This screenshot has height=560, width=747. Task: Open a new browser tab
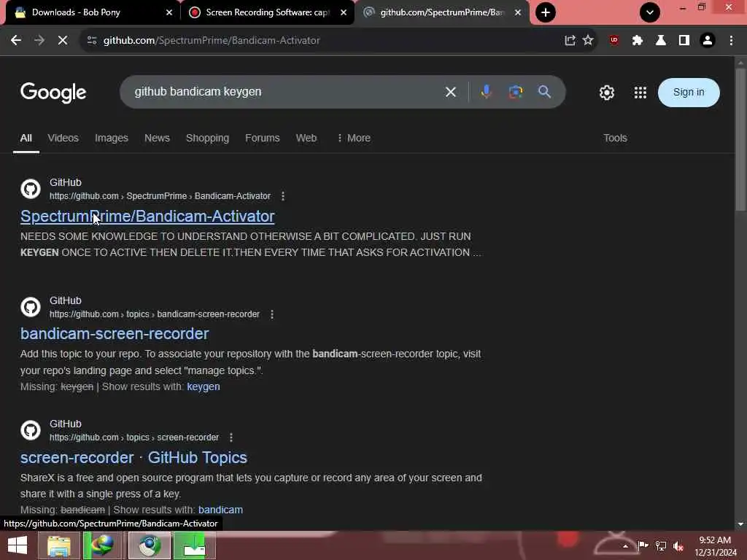[x=546, y=12]
